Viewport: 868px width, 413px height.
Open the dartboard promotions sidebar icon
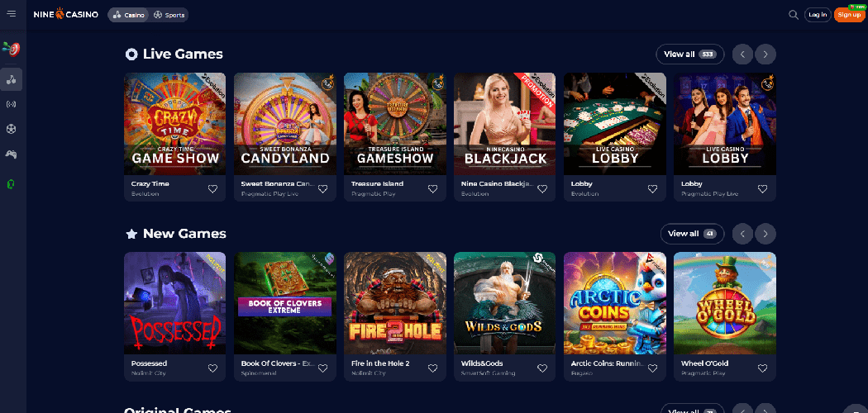pyautogui.click(x=11, y=50)
